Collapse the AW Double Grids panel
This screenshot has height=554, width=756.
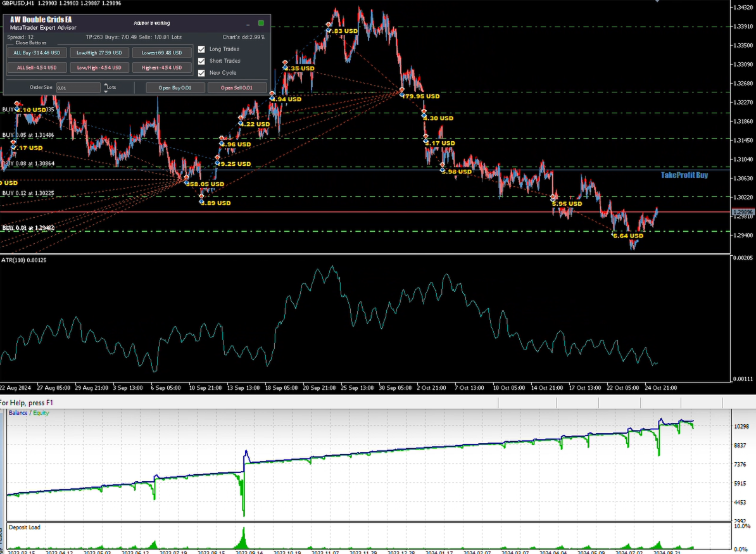(248, 23)
